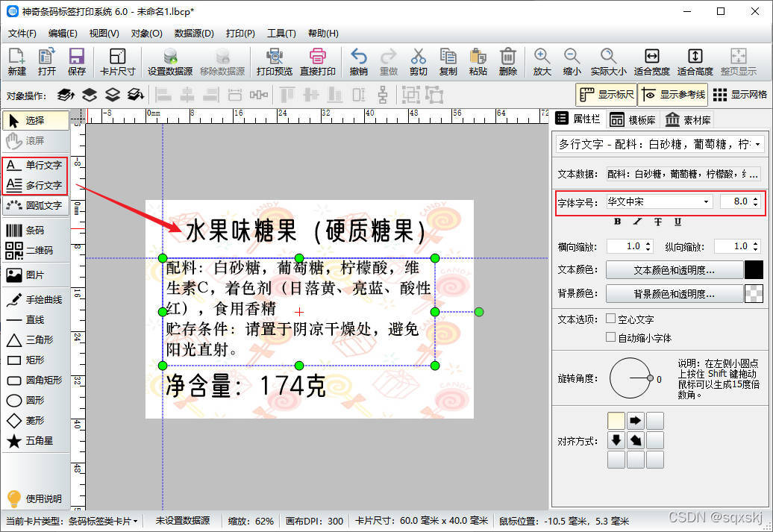
Task: Click transparent background color swatch
Action: (x=754, y=294)
